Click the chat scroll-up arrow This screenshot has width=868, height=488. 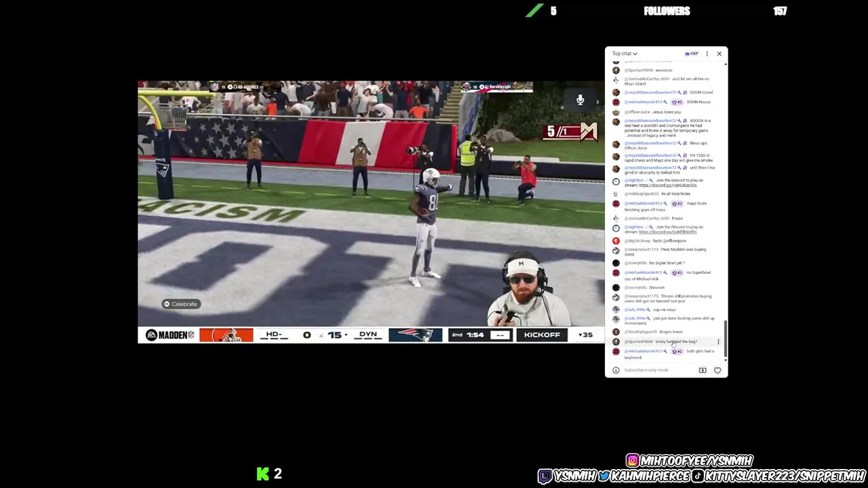tap(726, 64)
